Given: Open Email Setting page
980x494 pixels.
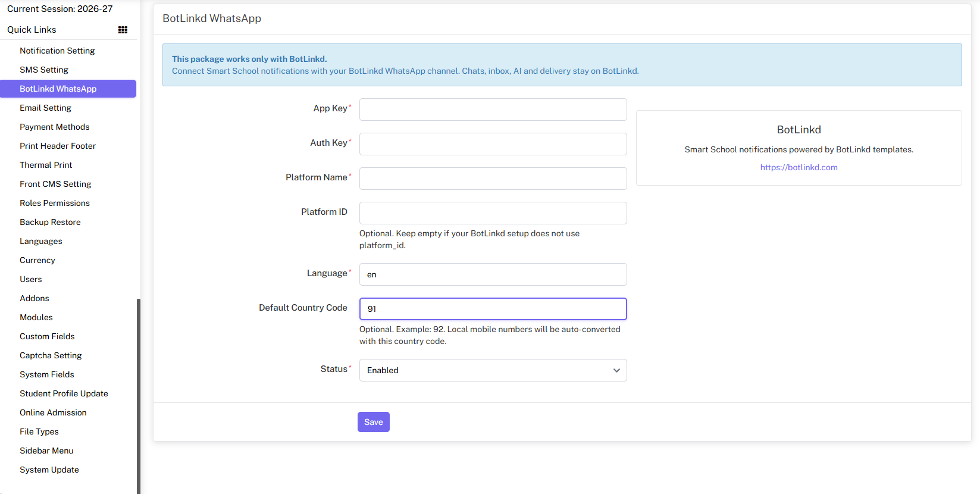Looking at the screenshot, I should click(45, 108).
